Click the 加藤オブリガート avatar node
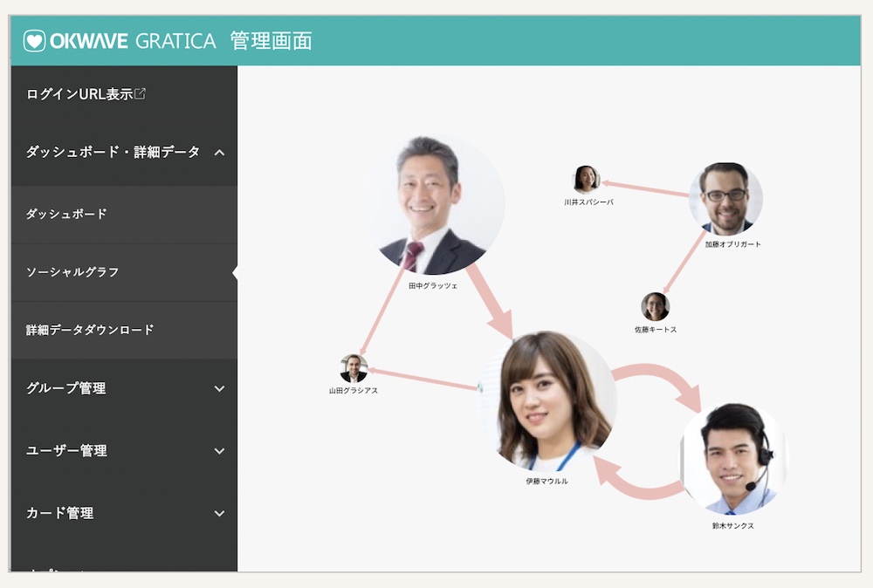This screenshot has height=588, width=873. 725,198
